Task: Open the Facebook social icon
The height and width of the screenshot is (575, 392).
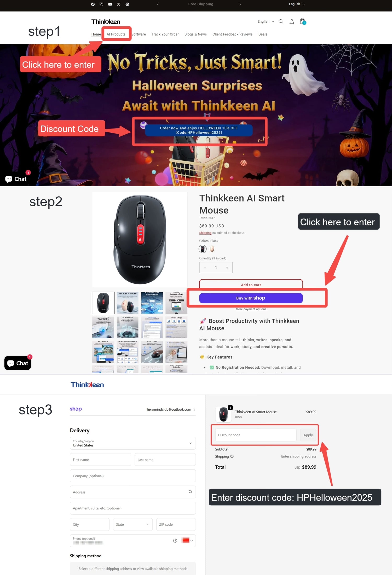Action: tap(93, 4)
